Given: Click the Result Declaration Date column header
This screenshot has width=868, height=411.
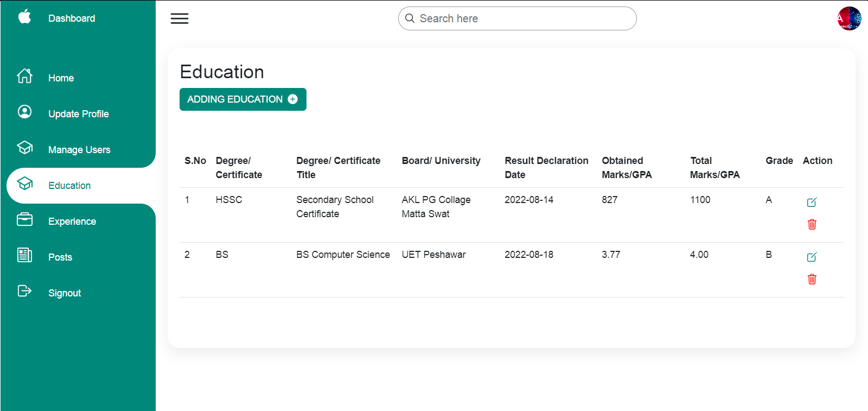Looking at the screenshot, I should coord(546,168).
